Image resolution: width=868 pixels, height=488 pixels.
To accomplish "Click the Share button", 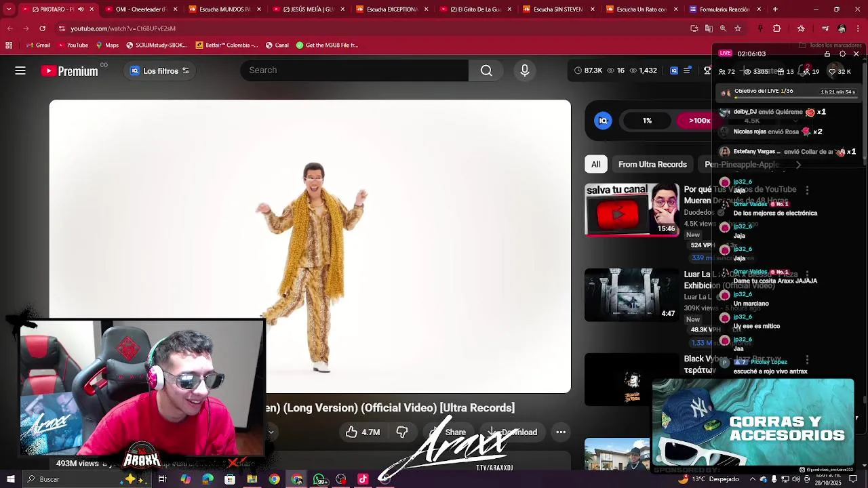I will coord(448,432).
